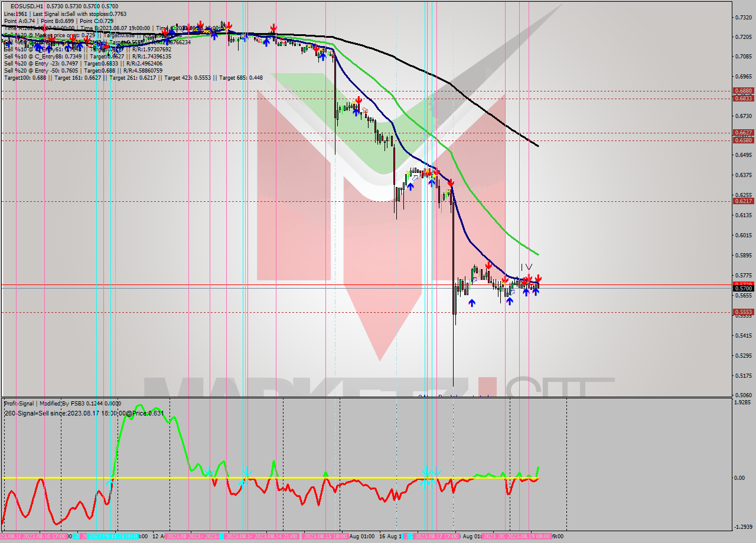
Task: Click the 0.00 indicator scale value
Action: pos(740,477)
